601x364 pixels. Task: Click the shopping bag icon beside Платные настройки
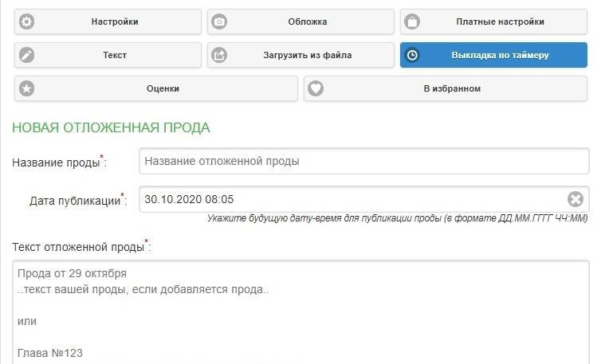click(x=413, y=22)
